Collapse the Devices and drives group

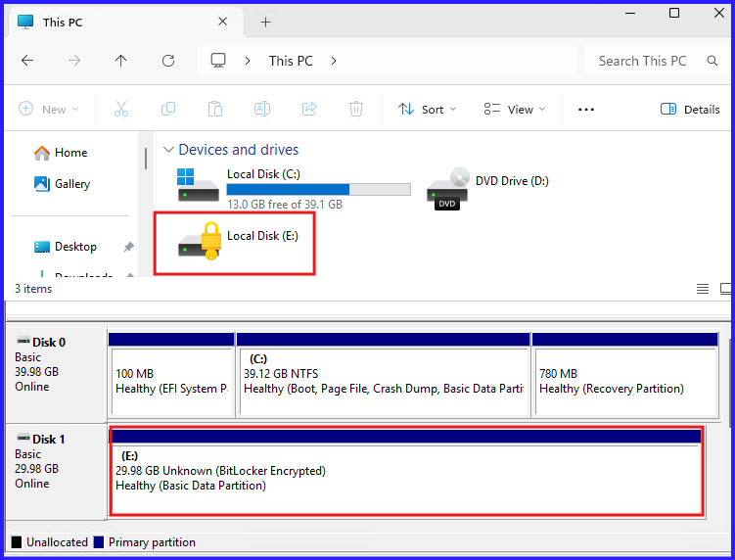(167, 150)
